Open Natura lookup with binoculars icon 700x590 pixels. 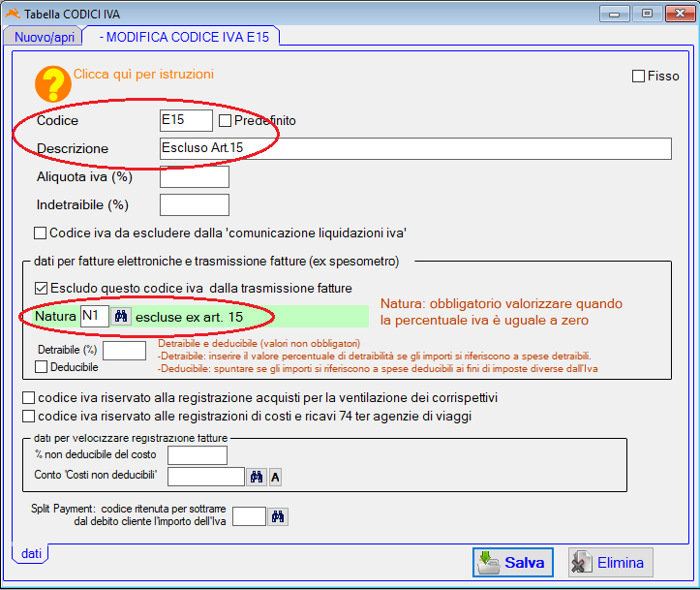click(x=121, y=316)
